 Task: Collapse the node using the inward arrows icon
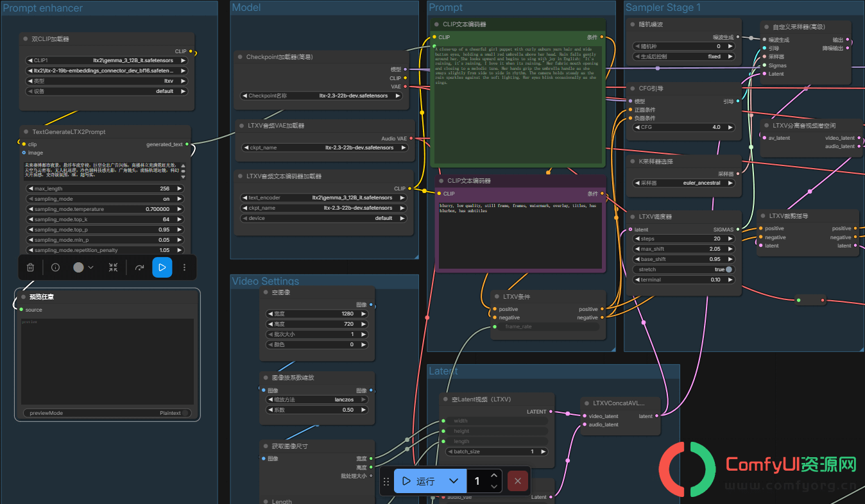[x=113, y=267]
